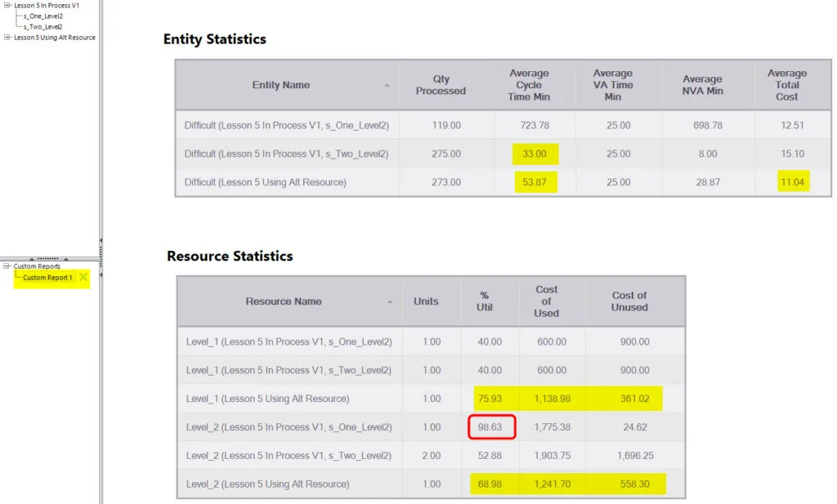The width and height of the screenshot is (837, 504).
Task: Click the horizontal splitter grip between left panels
Action: tap(48, 259)
